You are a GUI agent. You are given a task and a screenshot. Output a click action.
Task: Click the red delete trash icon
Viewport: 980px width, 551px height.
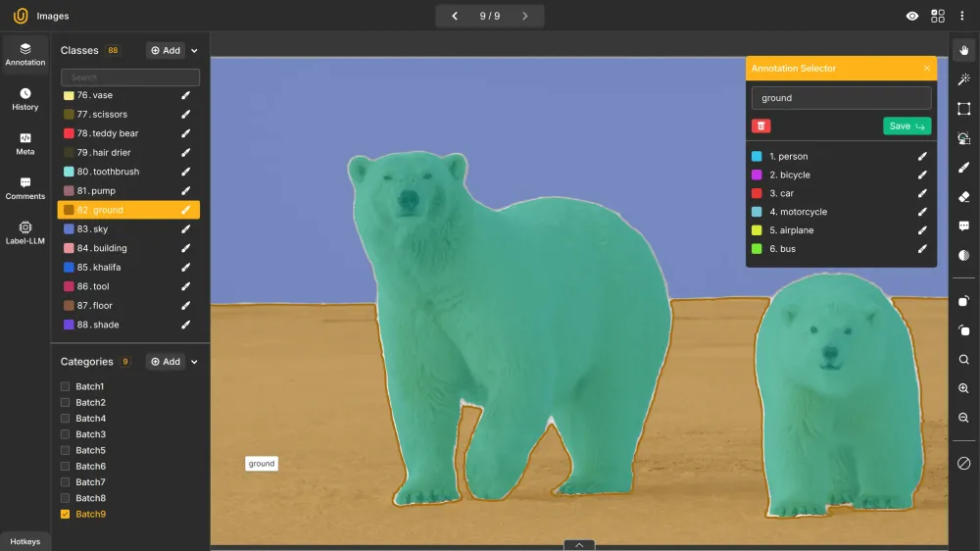[x=760, y=126]
